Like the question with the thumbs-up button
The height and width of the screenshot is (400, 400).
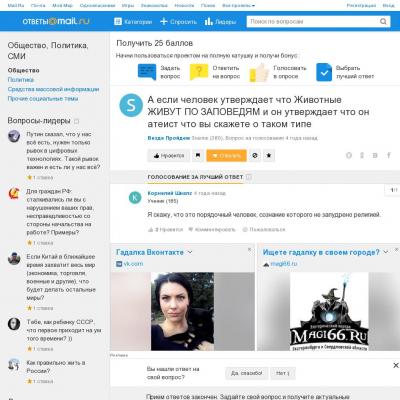tap(169, 156)
